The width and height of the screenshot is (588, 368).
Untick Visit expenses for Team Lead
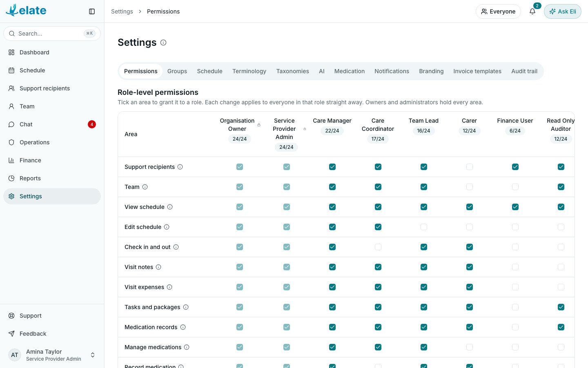click(424, 287)
